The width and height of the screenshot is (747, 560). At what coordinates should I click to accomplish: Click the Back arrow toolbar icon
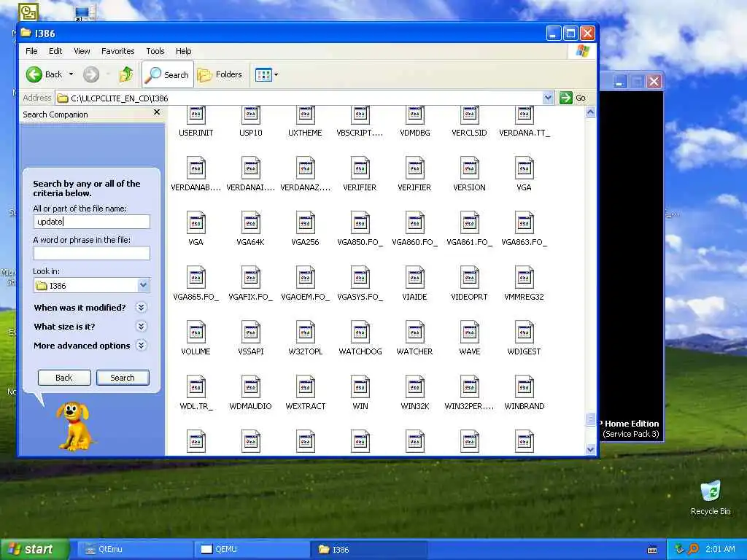click(x=34, y=74)
